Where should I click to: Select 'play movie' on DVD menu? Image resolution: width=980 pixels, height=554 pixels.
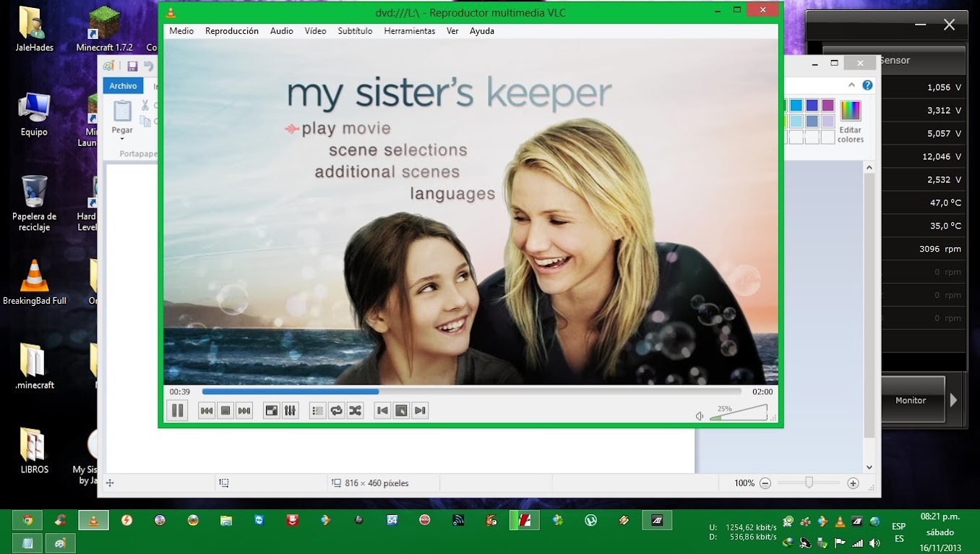pos(346,129)
